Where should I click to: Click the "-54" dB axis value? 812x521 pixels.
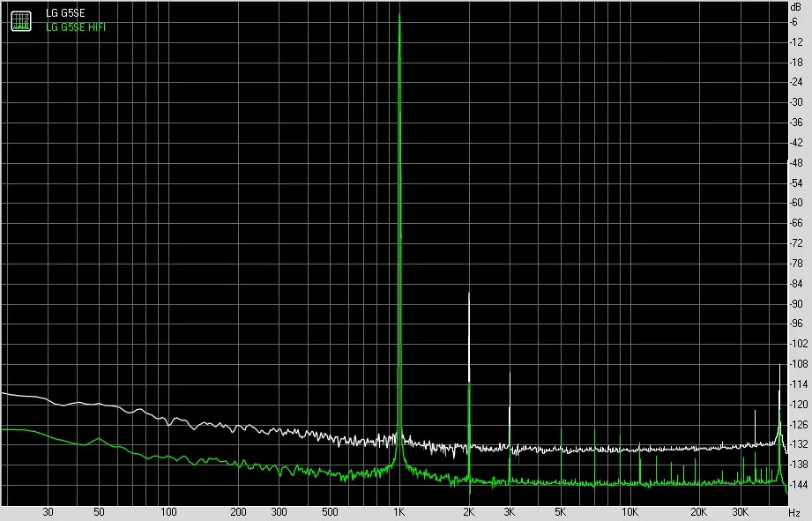coord(796,182)
